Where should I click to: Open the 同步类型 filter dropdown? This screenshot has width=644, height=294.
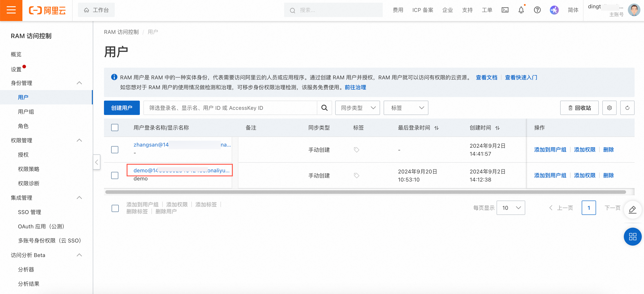(x=357, y=108)
